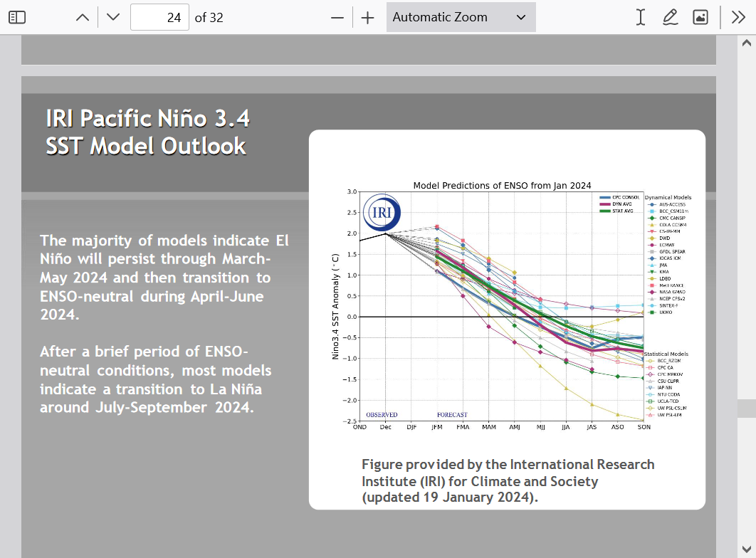The image size is (756, 558).
Task: Select the text annotation tool
Action: tap(641, 17)
